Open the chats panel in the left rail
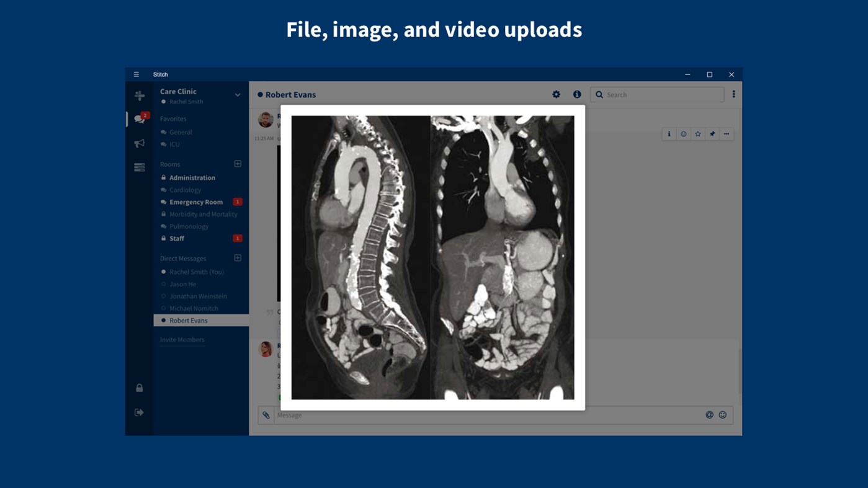This screenshot has height=488, width=868. point(140,118)
